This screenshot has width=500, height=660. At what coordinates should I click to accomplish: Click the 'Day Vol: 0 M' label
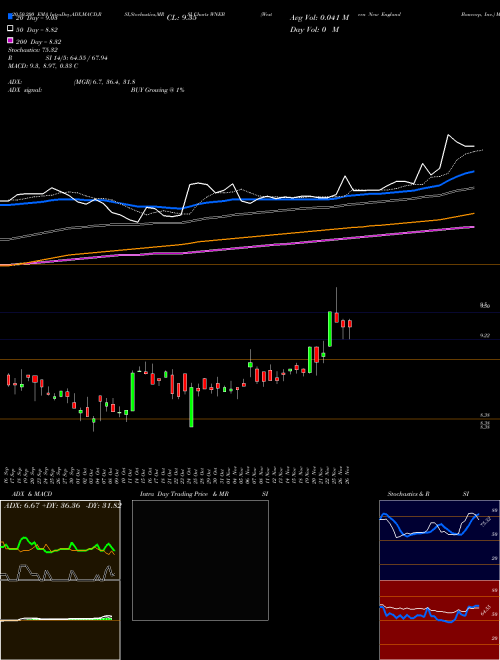pyautogui.click(x=314, y=29)
